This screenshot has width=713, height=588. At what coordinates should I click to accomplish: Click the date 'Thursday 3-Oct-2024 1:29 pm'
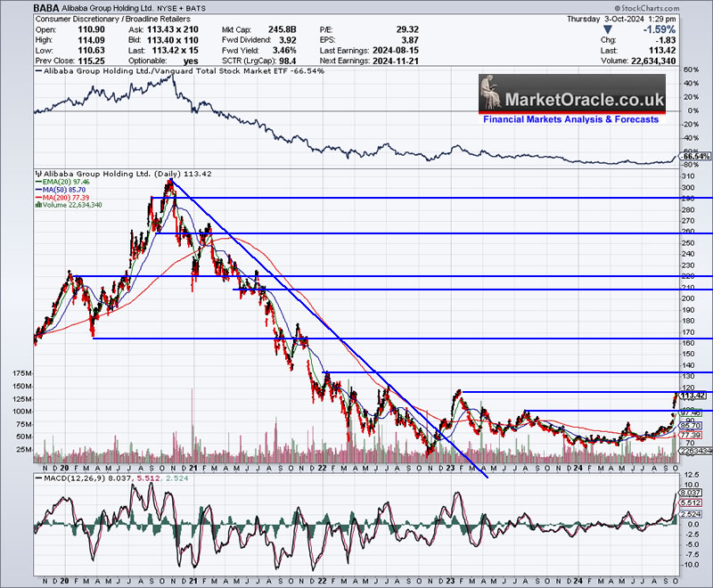[x=621, y=19]
